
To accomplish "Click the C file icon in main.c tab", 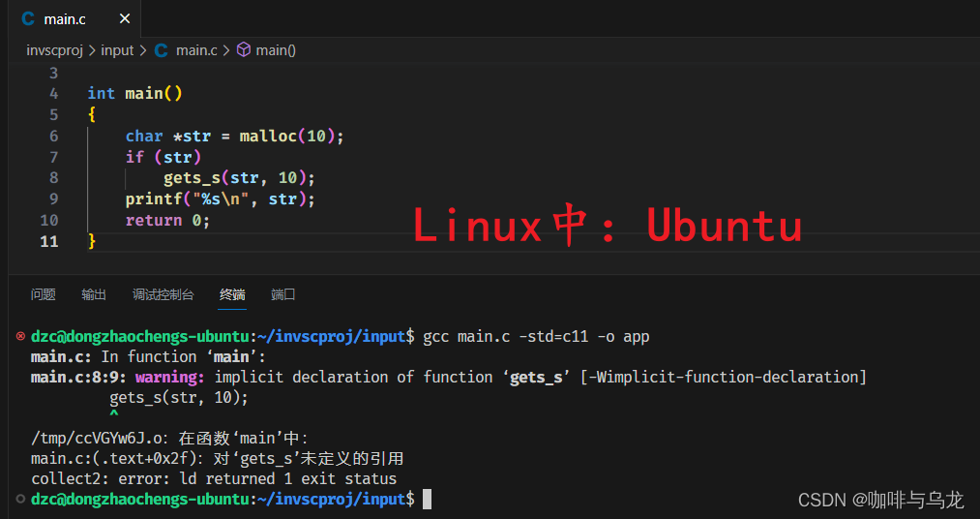I will 28,18.
